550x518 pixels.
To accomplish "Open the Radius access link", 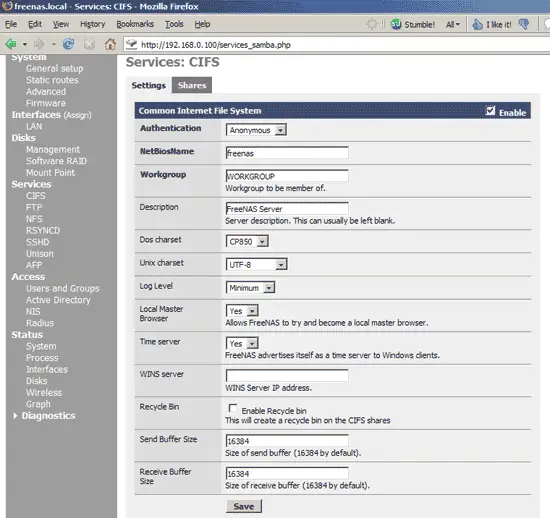I will [x=40, y=323].
